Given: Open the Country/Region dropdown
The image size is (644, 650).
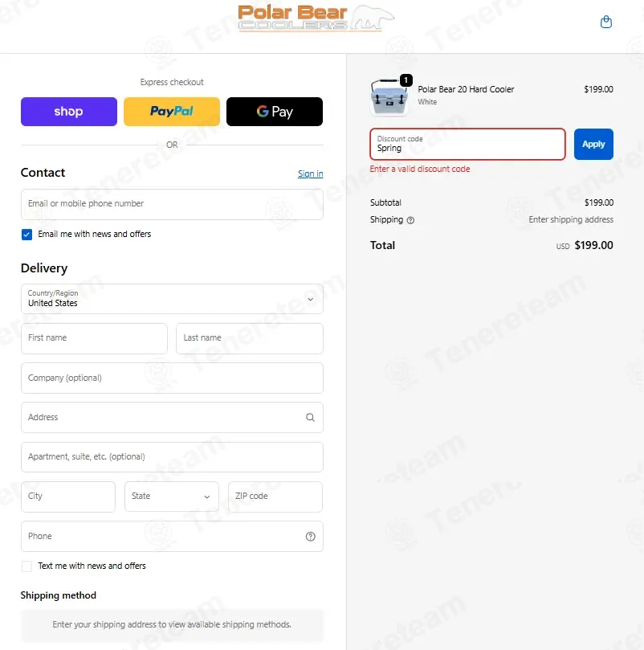Looking at the screenshot, I should 172,299.
